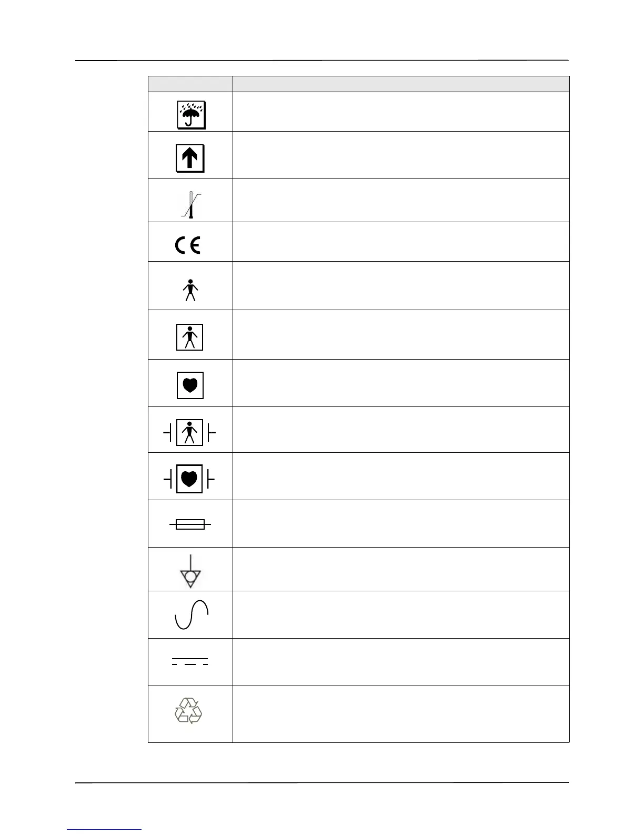The width and height of the screenshot is (644, 834).
Task: Click the temperature limitation thermometer symbol
Action: 191,205
